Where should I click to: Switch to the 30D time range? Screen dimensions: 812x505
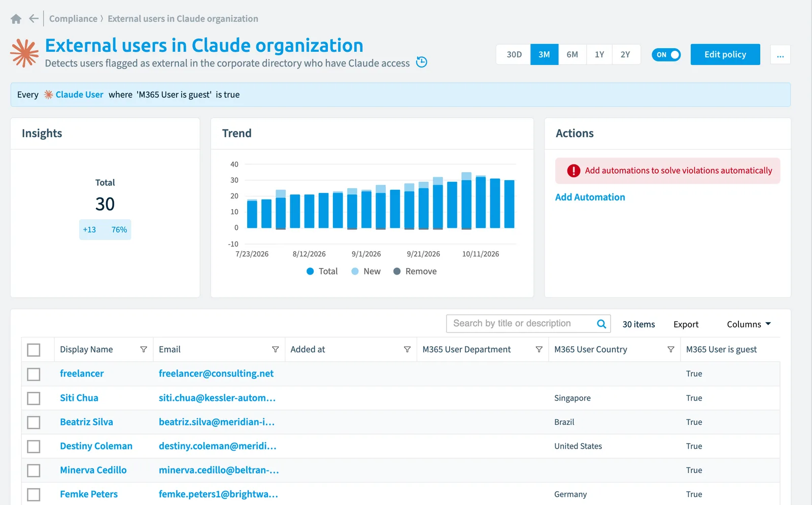click(x=514, y=54)
